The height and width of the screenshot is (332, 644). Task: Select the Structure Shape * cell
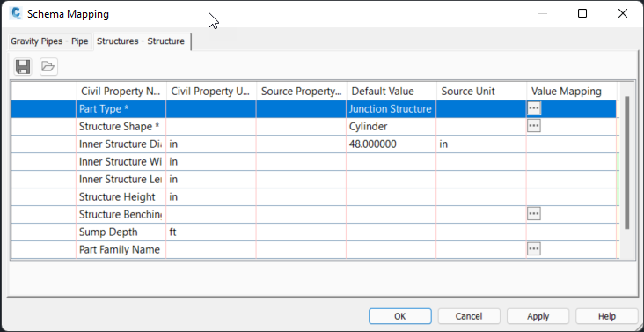click(x=121, y=127)
